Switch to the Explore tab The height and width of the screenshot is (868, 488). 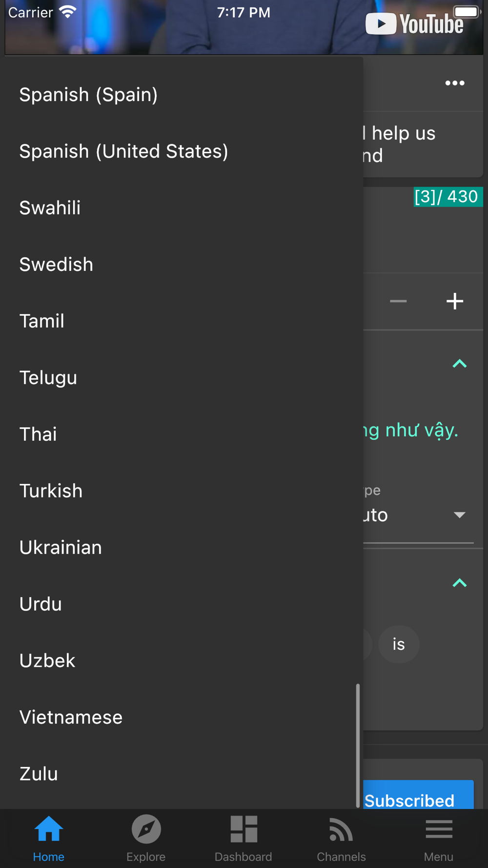tap(146, 839)
